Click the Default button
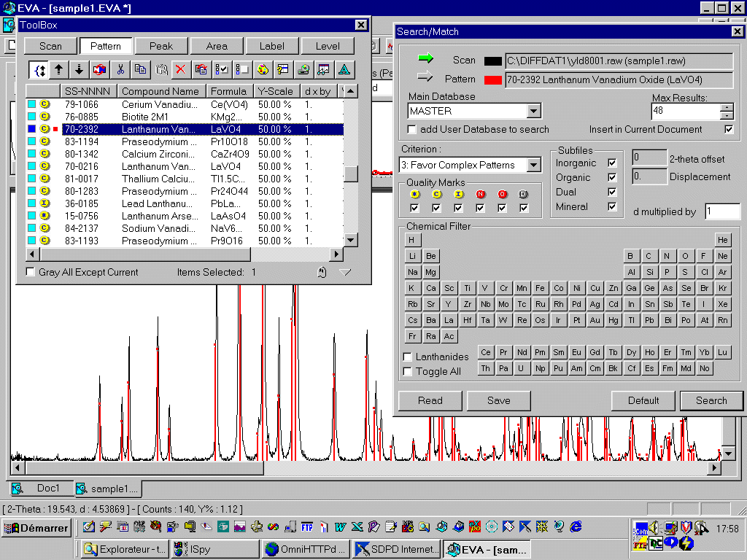747x560 pixels. tap(643, 400)
